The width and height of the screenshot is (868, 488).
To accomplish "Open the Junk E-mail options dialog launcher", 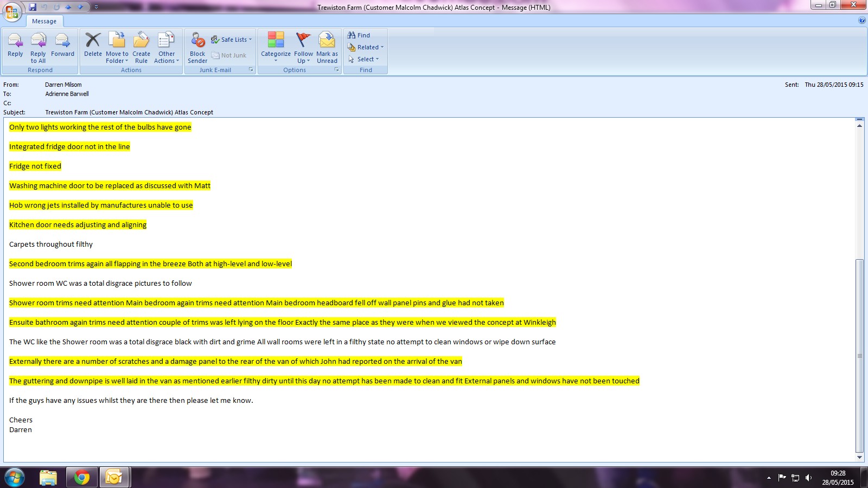I will tap(251, 70).
